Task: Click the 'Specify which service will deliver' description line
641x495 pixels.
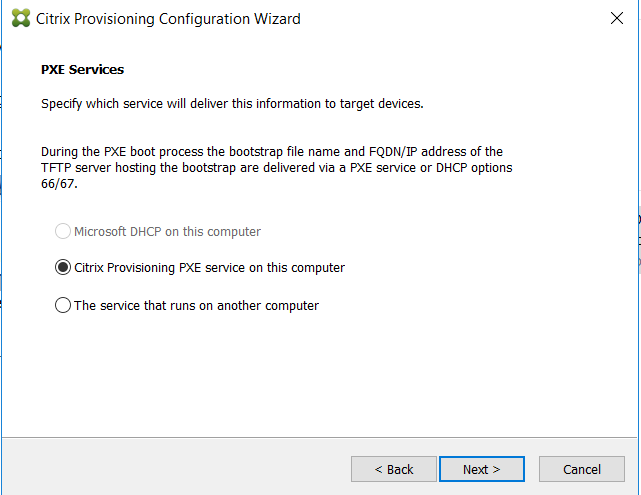Action: pyautogui.click(x=232, y=104)
